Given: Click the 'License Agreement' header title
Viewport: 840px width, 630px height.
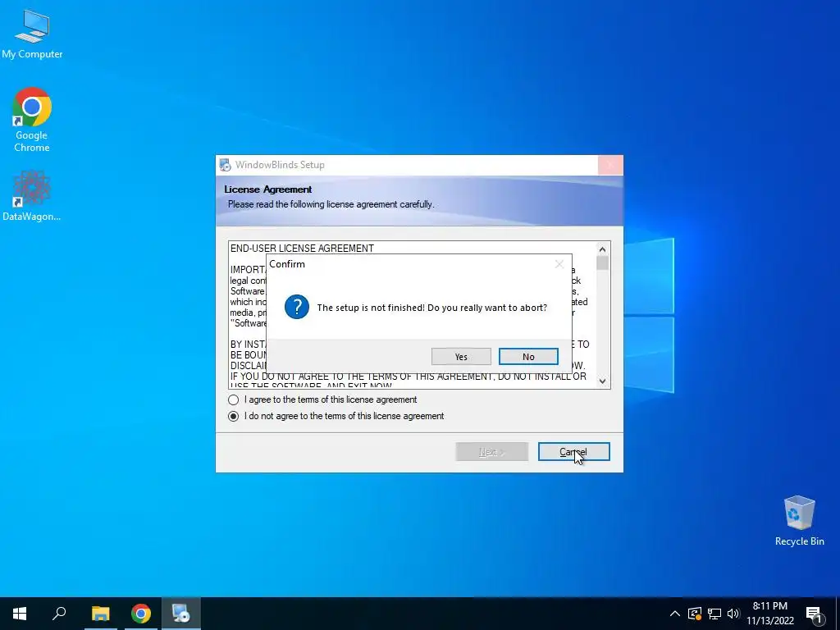Looking at the screenshot, I should pyautogui.click(x=268, y=189).
